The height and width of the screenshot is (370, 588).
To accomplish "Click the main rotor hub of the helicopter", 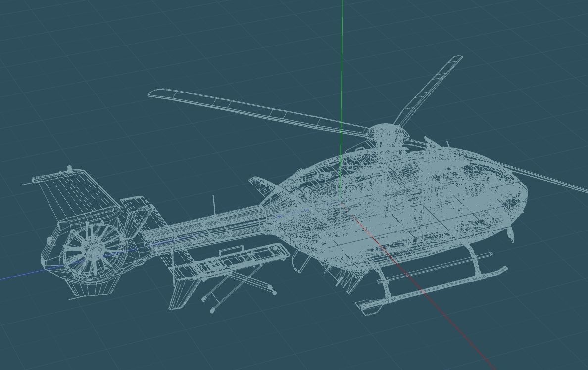I will (388, 136).
